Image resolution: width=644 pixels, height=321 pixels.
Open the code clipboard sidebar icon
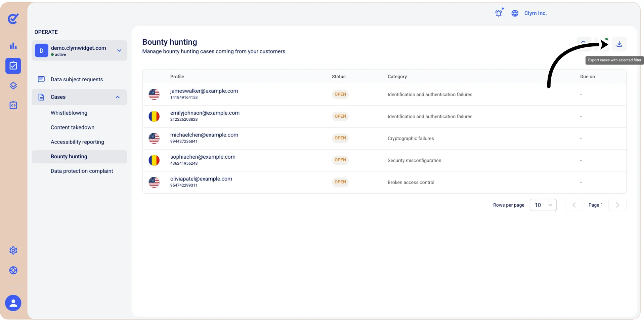pyautogui.click(x=13, y=105)
